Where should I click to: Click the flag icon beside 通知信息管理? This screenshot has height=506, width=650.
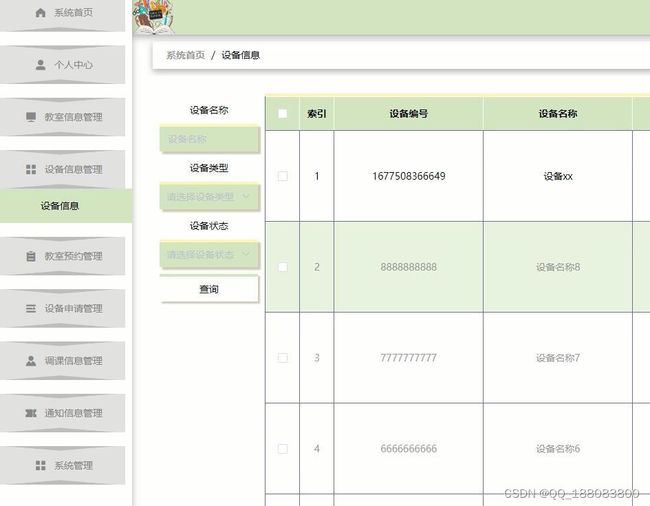coord(31,413)
